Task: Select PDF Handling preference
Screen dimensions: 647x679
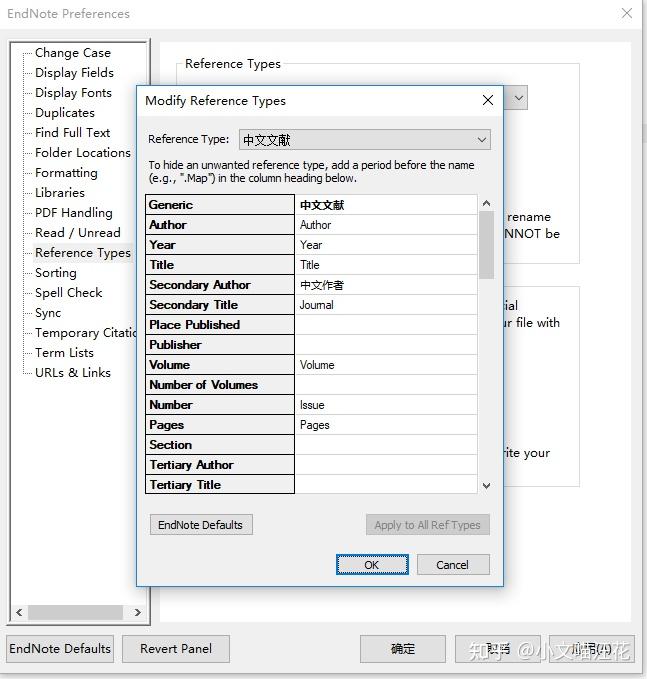Action: (74, 213)
